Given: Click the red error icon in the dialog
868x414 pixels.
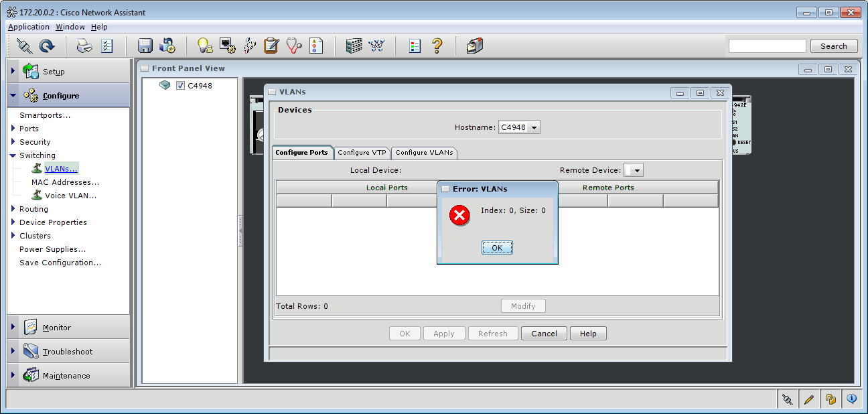Looking at the screenshot, I should click(x=459, y=215).
